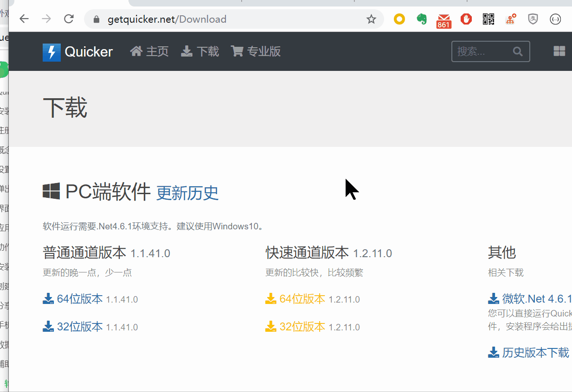Open the JSON viewer extension icon
572x392 pixels.
(555, 19)
